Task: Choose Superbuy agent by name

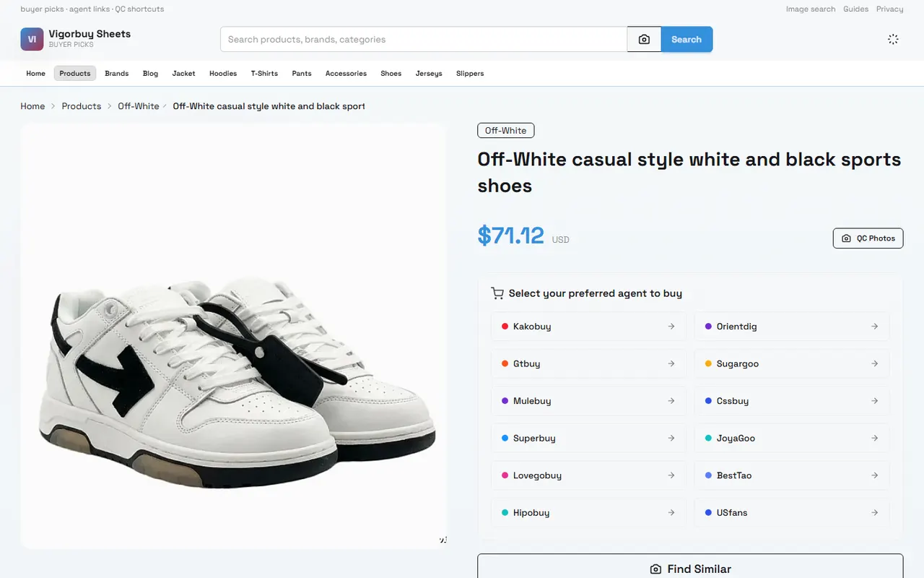Action: coord(534,439)
